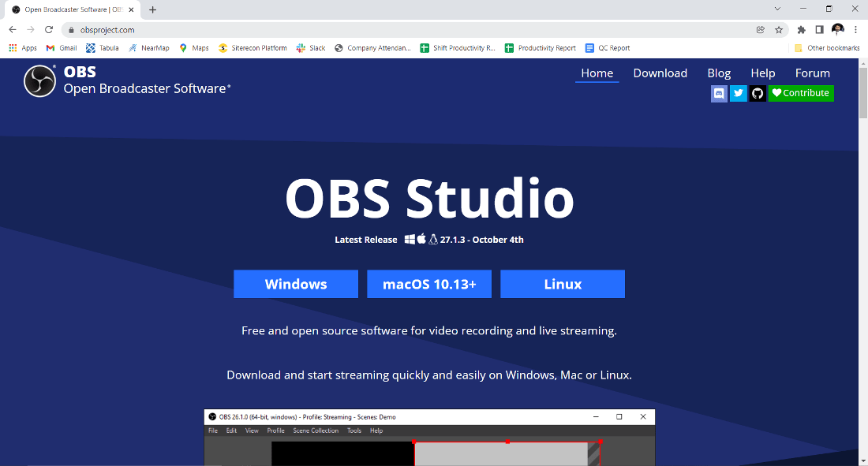Click the circular OBS logo in the header

click(x=39, y=80)
